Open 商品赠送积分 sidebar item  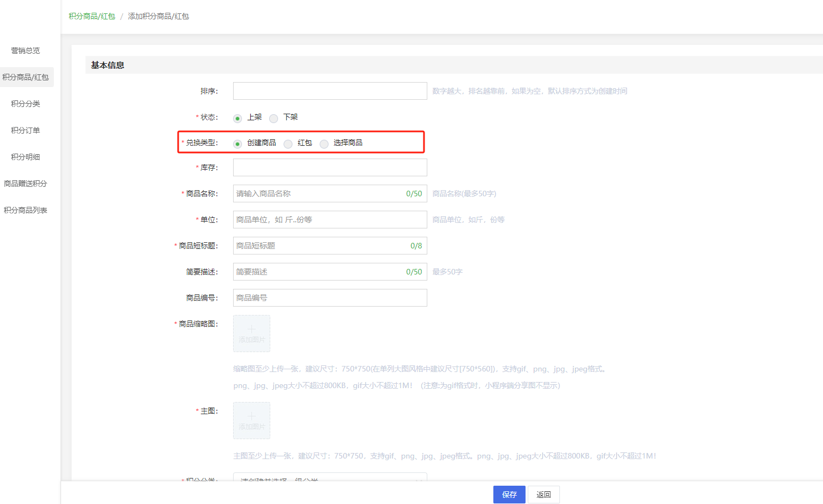(26, 184)
